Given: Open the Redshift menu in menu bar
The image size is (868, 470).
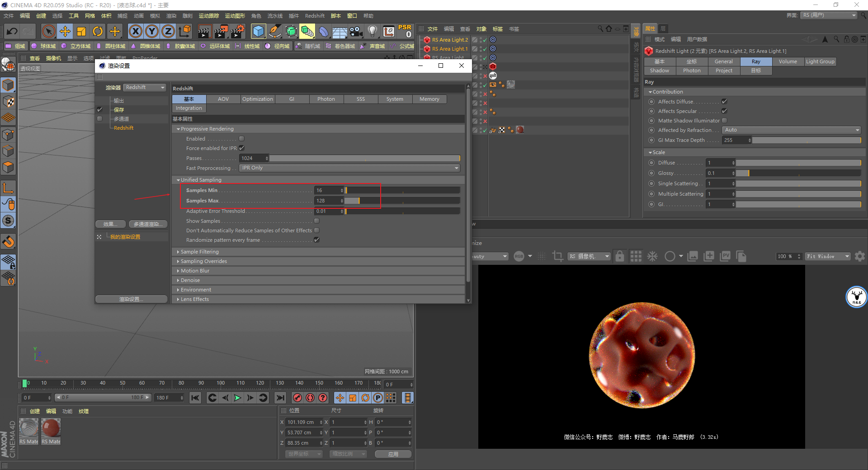Looking at the screenshot, I should [315, 16].
